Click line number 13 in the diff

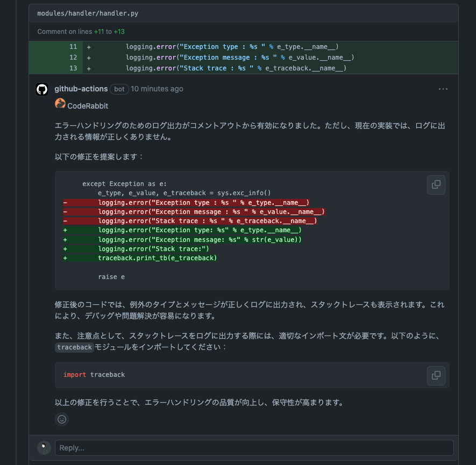click(73, 68)
